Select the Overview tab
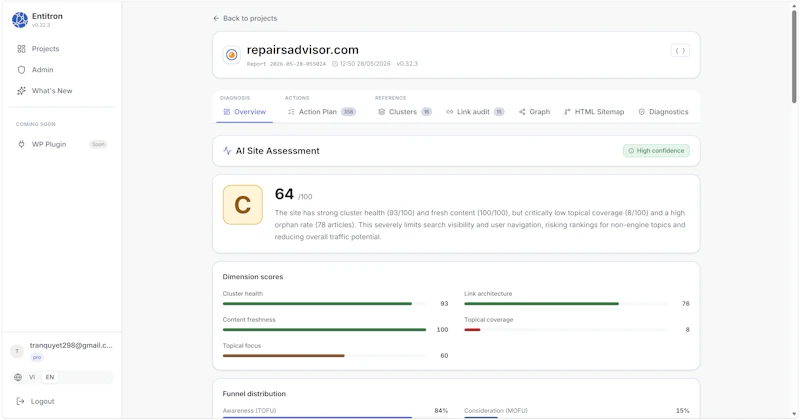Screen dimensions: 800x420 tap(244, 112)
